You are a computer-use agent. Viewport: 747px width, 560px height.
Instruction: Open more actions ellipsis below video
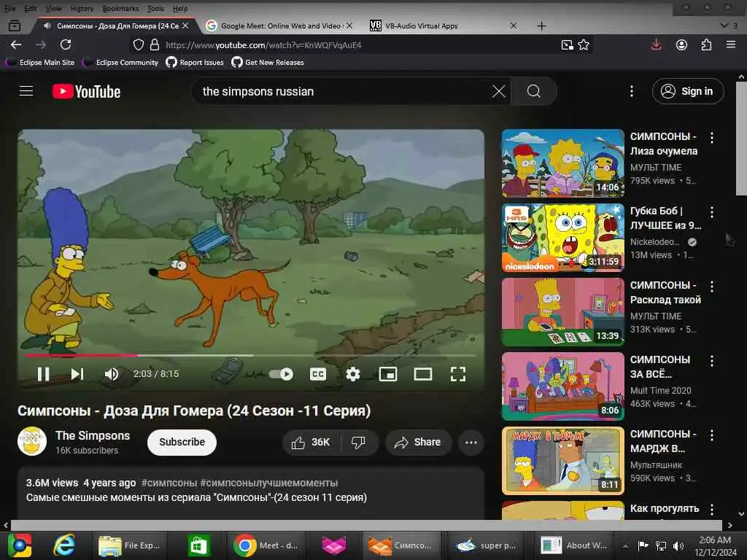471,443
